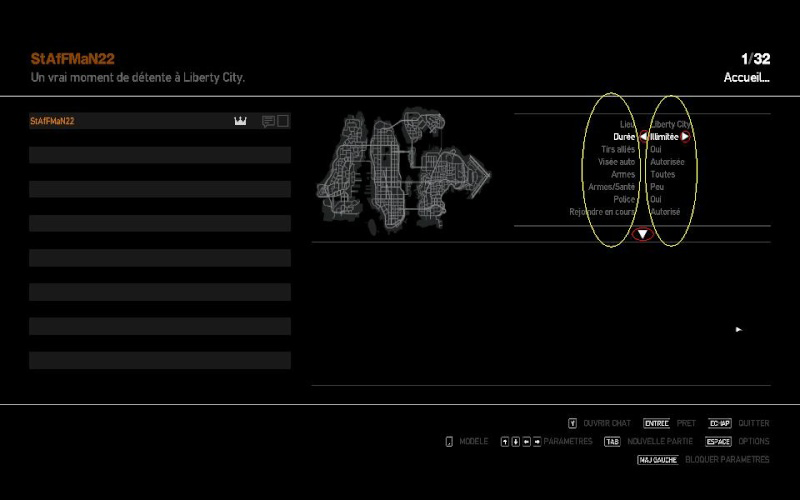This screenshot has height=500, width=800.
Task: Select the Armes setting label
Action: point(623,174)
